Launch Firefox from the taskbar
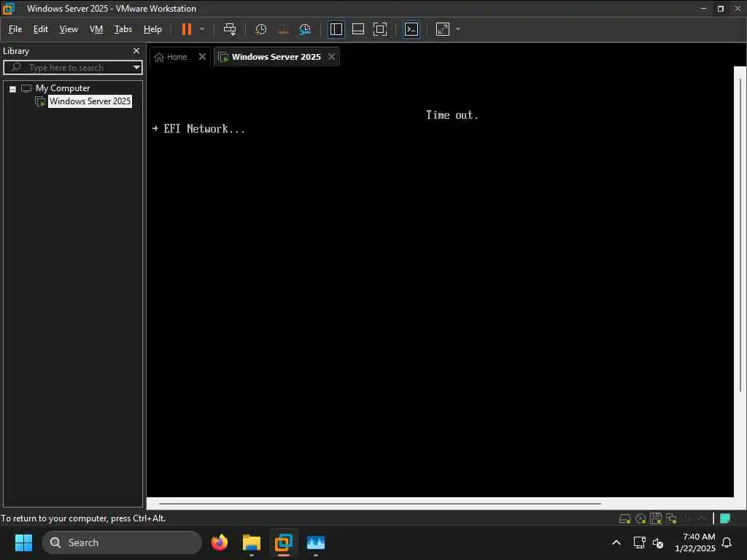 [220, 542]
